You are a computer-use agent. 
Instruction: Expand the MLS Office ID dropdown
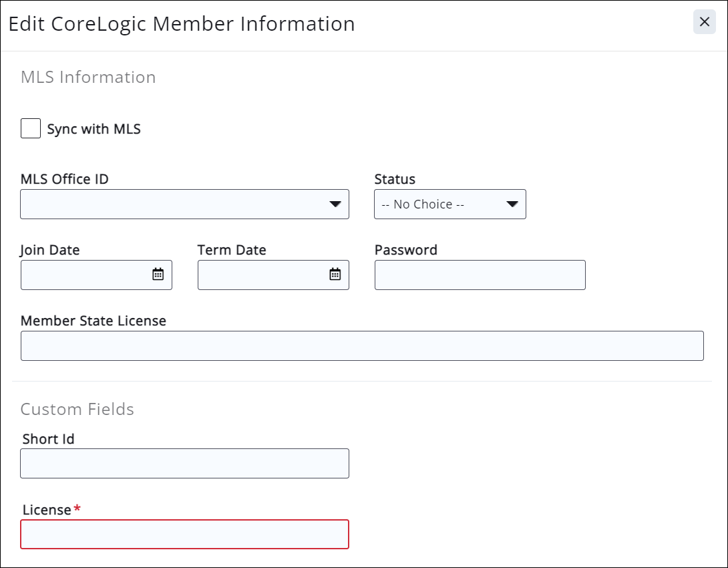174,204
